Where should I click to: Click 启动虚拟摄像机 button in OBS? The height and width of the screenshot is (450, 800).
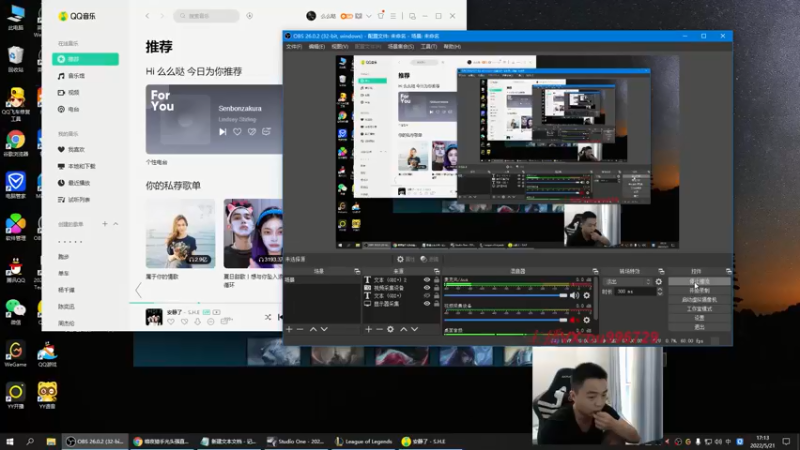coord(699,299)
